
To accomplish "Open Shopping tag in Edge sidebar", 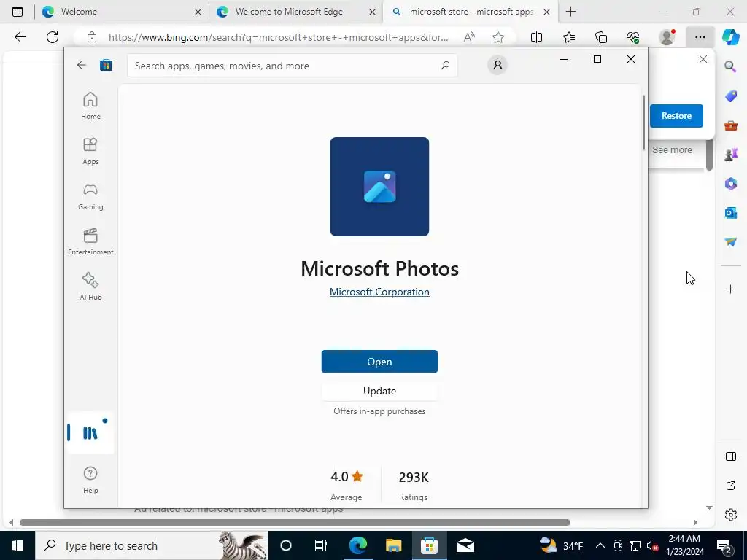I will [730, 96].
